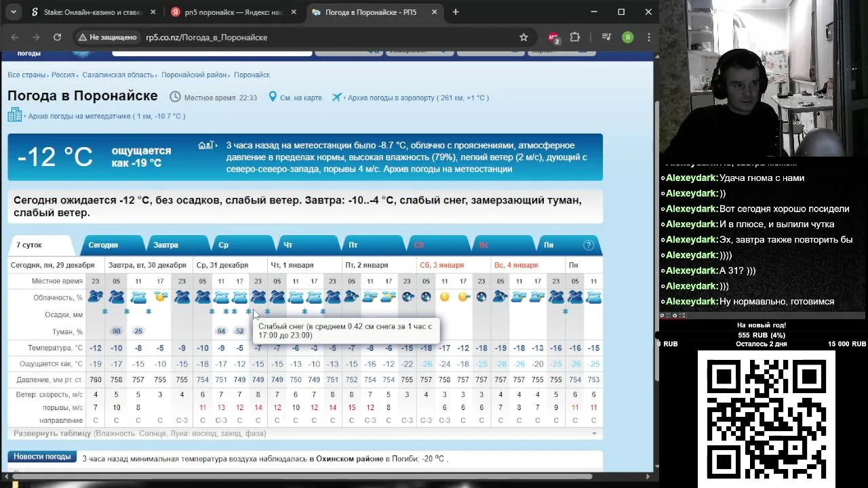Bookmark this page with the star icon
This screenshot has width=868, height=488.
524,37
